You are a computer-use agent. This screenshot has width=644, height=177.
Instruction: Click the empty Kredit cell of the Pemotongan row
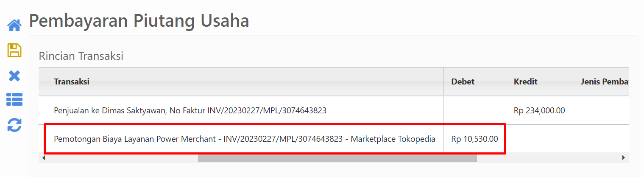[x=539, y=139]
